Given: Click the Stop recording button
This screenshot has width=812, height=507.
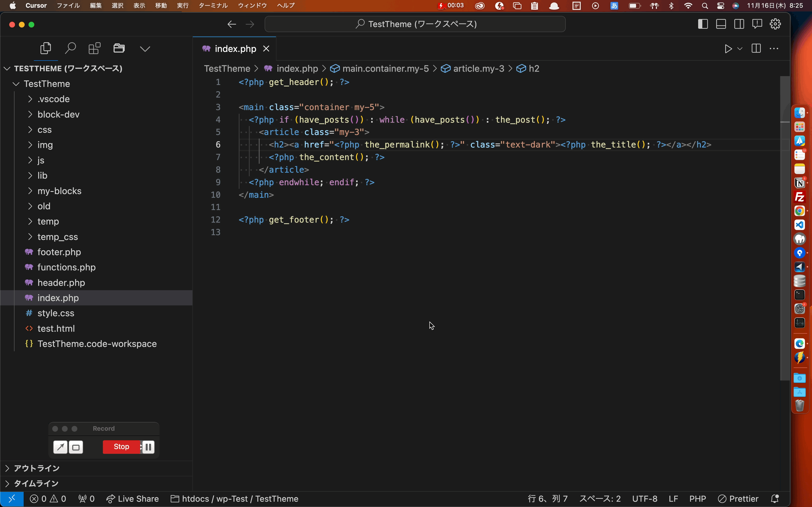Looking at the screenshot, I should coord(121,446).
